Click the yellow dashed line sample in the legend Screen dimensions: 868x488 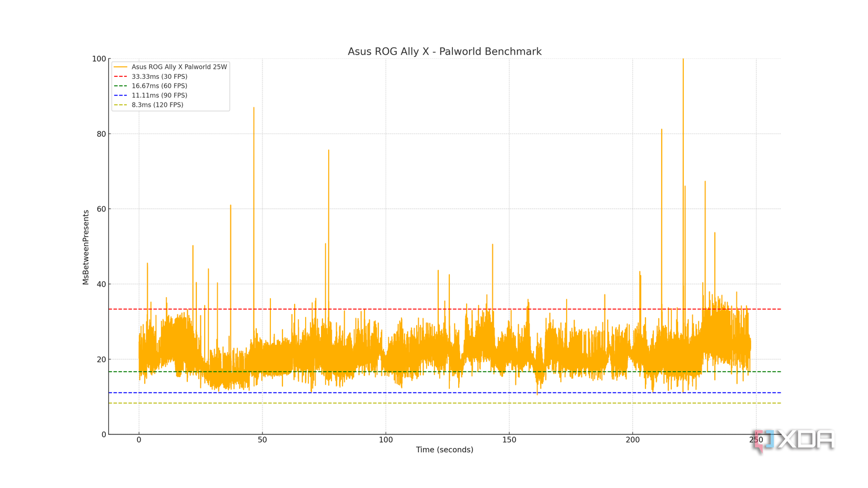(x=120, y=105)
